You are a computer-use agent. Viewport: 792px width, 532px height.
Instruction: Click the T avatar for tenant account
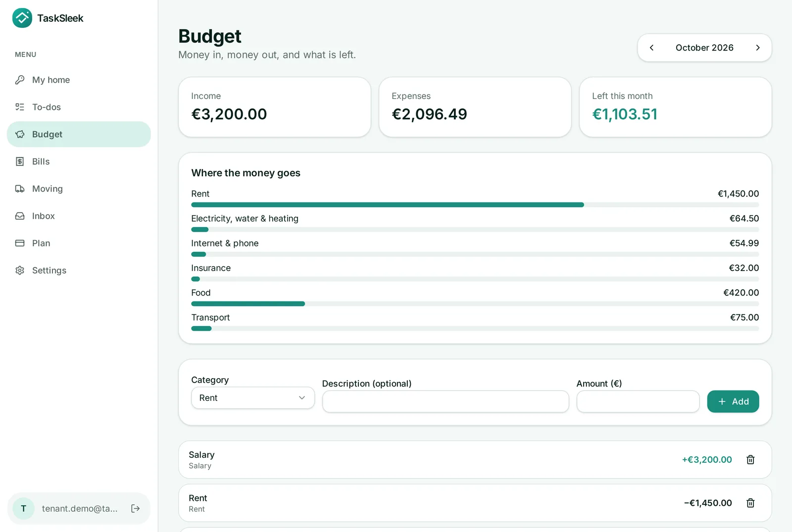pyautogui.click(x=23, y=508)
